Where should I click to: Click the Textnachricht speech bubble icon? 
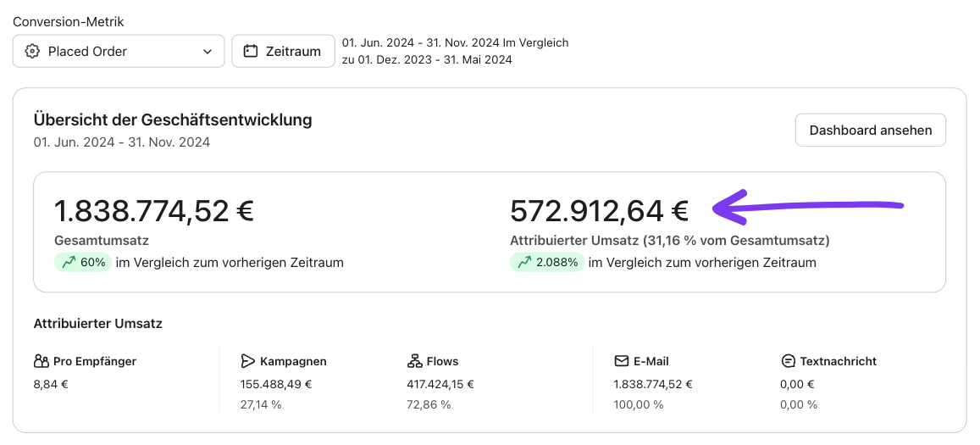click(x=788, y=361)
